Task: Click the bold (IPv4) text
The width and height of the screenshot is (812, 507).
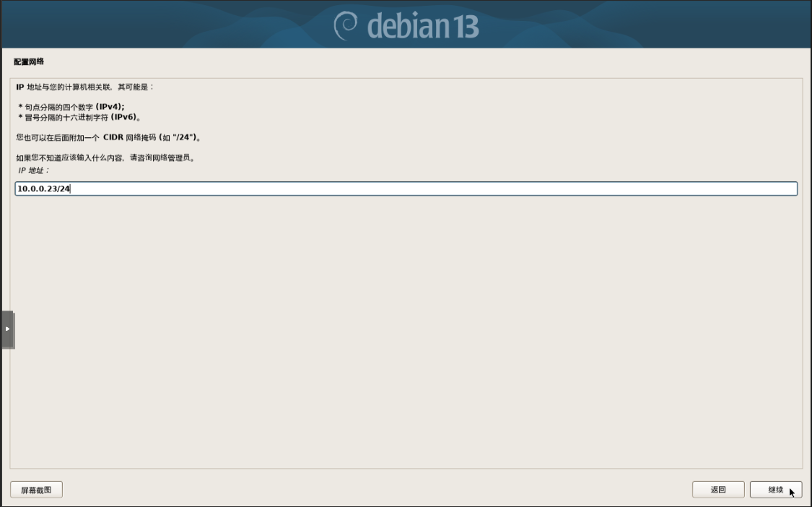Action: click(x=110, y=107)
